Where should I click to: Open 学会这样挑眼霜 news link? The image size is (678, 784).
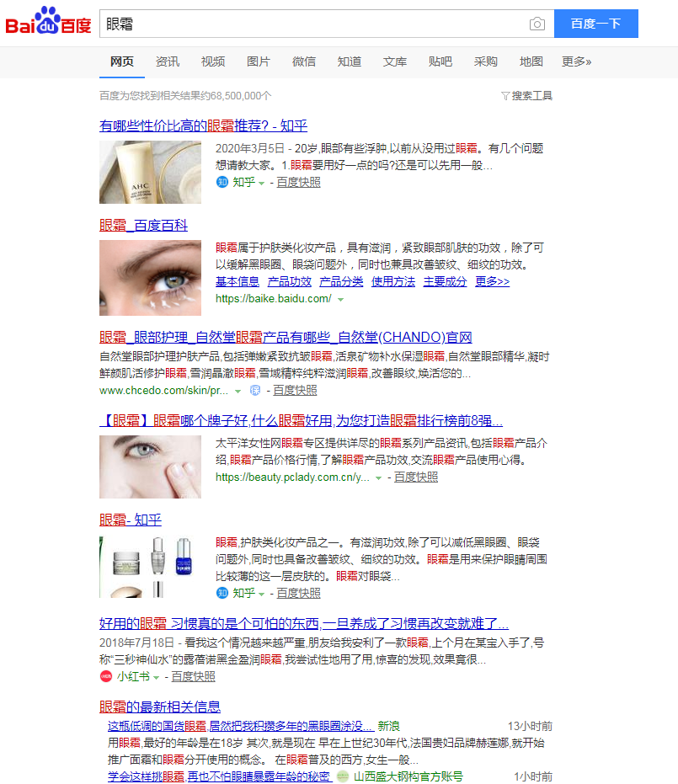[x=220, y=776]
